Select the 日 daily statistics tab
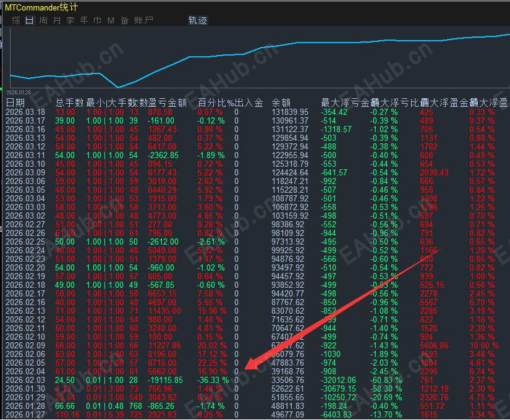 click(x=30, y=20)
